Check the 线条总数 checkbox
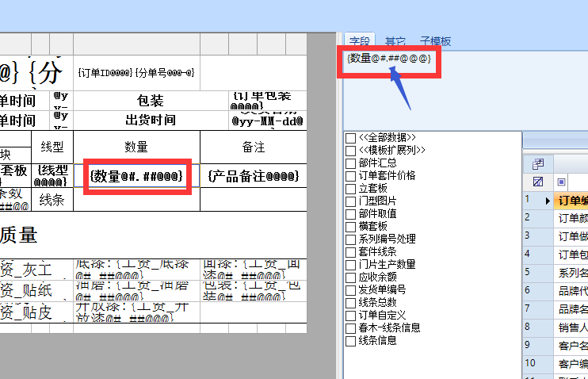This screenshot has width=588, height=379. (351, 302)
